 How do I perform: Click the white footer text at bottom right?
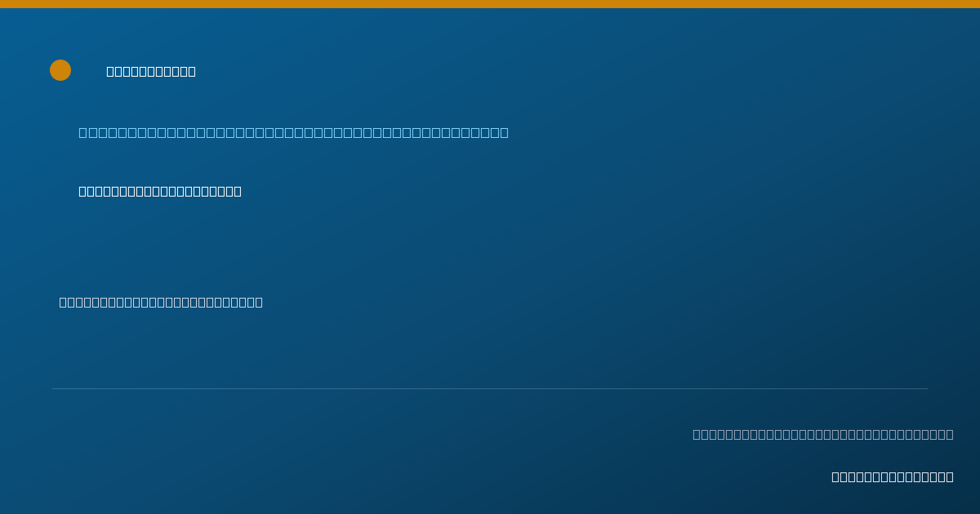coord(893,476)
